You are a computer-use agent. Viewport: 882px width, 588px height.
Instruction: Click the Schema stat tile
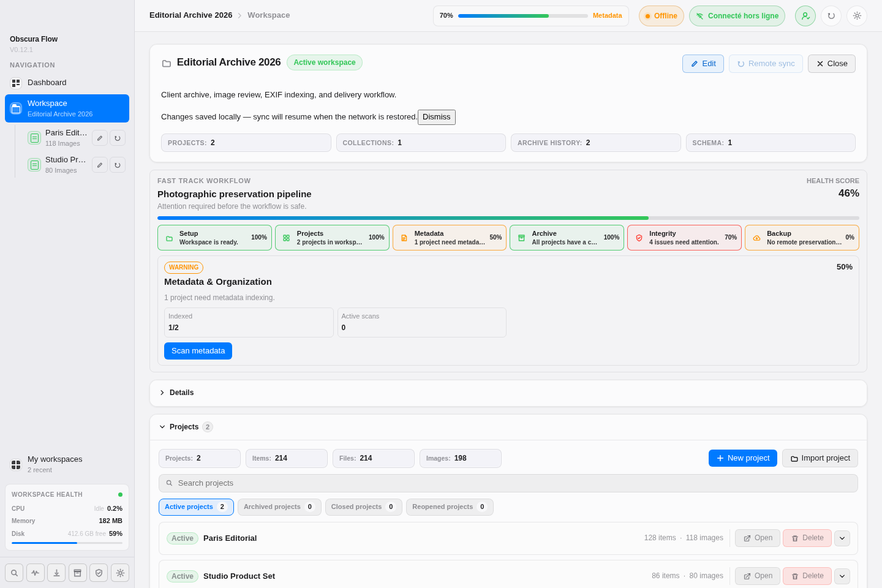(771, 143)
